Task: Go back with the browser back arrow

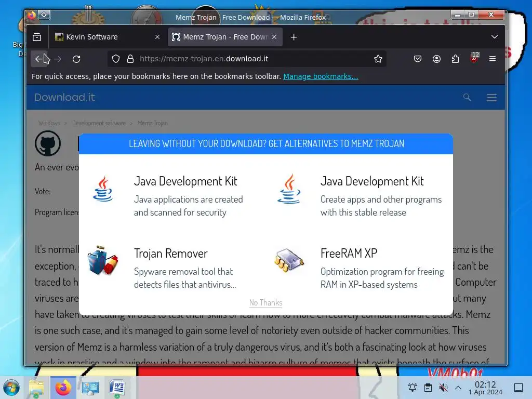Action: coord(38,59)
